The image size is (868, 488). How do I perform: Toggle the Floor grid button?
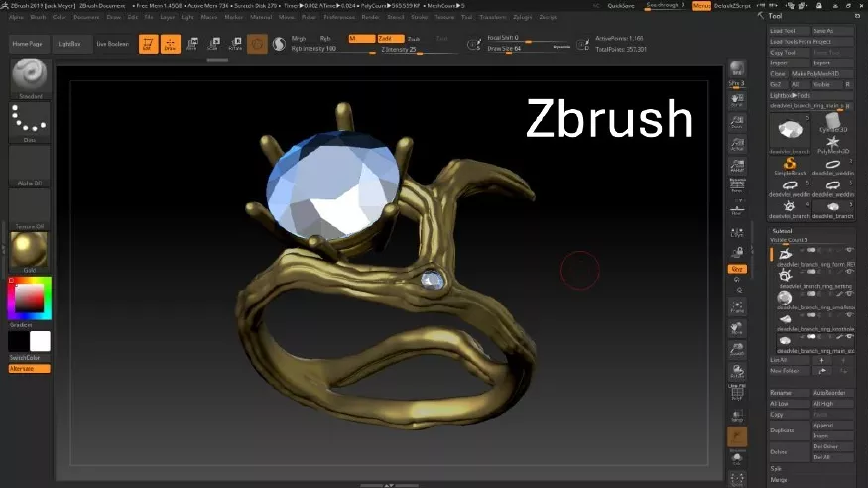[x=737, y=209]
